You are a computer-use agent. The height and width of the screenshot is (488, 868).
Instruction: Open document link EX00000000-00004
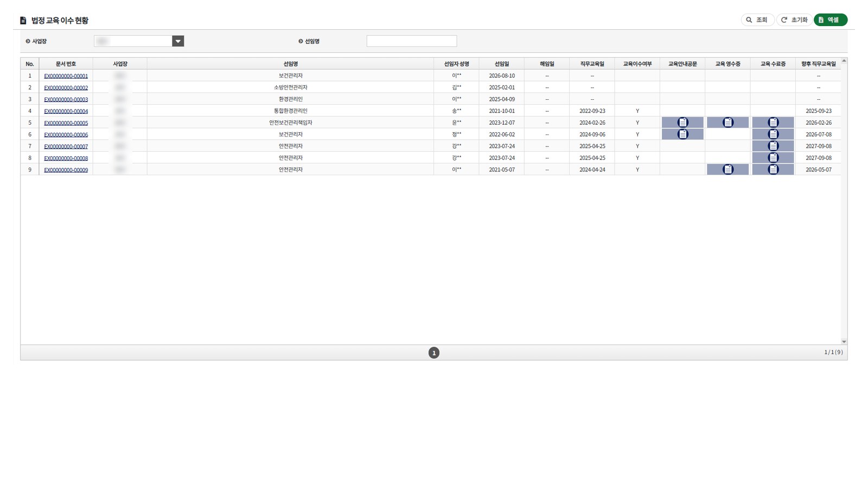click(x=66, y=111)
